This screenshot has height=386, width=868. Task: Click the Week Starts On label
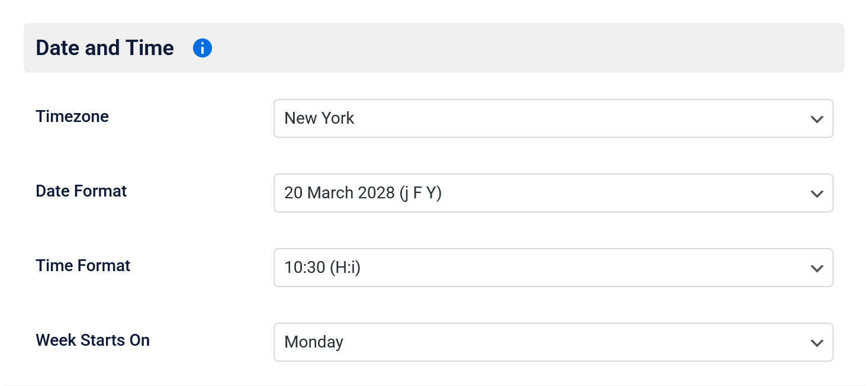pos(93,340)
